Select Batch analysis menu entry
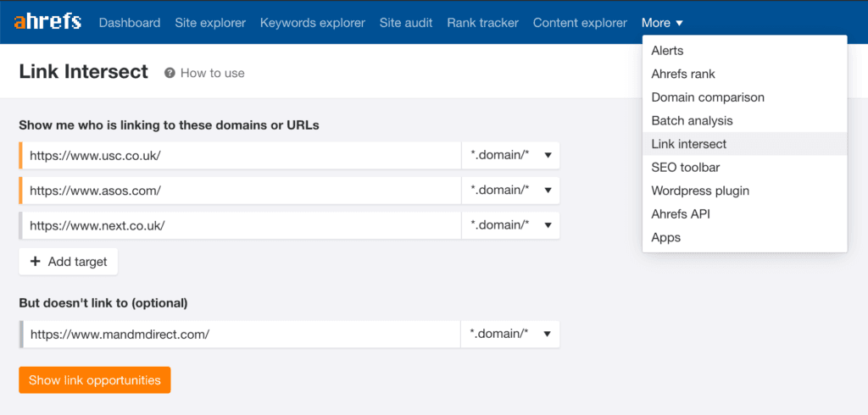 pyautogui.click(x=744, y=120)
